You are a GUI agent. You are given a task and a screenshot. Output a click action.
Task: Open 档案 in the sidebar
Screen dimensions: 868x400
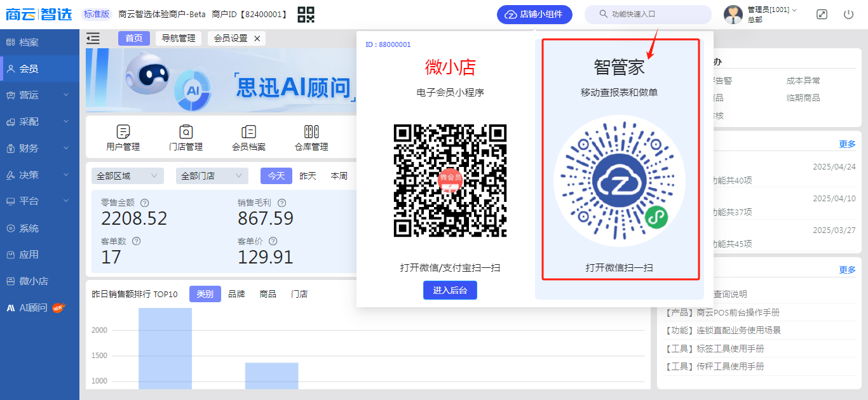click(39, 43)
